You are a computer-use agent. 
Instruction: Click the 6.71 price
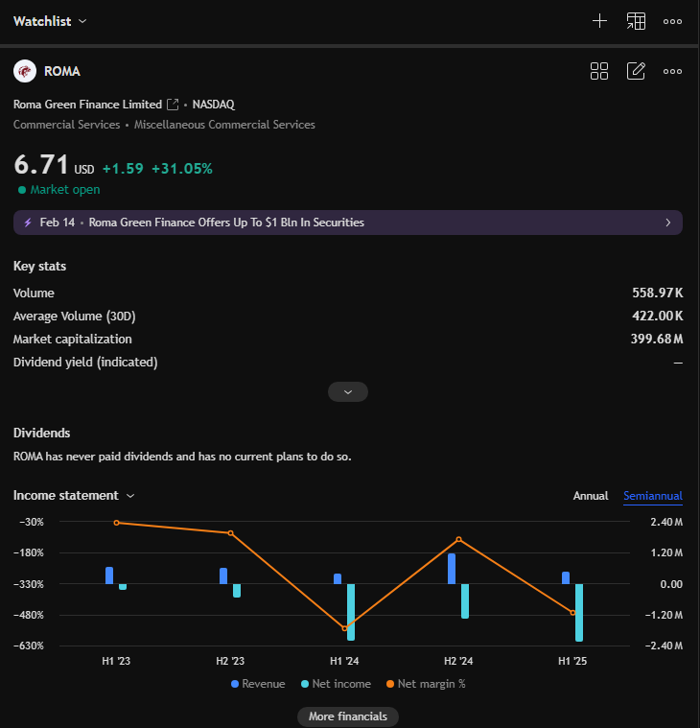(41, 165)
